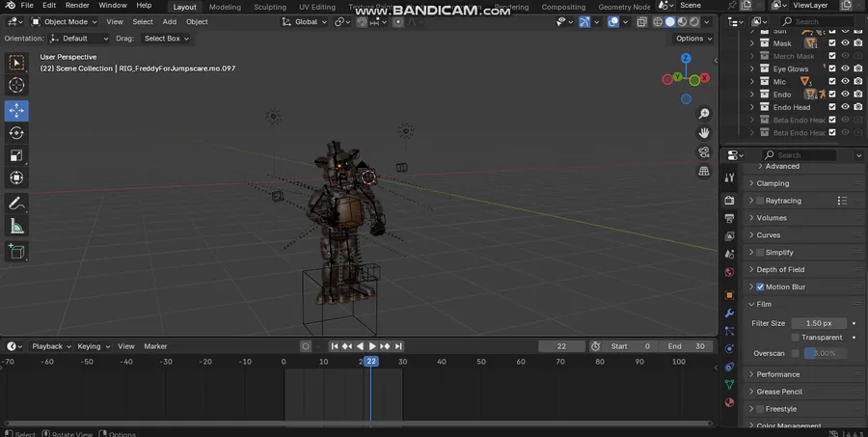
Task: Activate the Cursor tool
Action: click(x=16, y=85)
